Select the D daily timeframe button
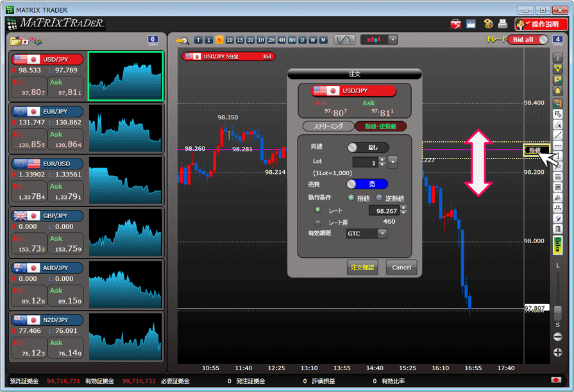Image resolution: width=574 pixels, height=392 pixels. pos(302,40)
